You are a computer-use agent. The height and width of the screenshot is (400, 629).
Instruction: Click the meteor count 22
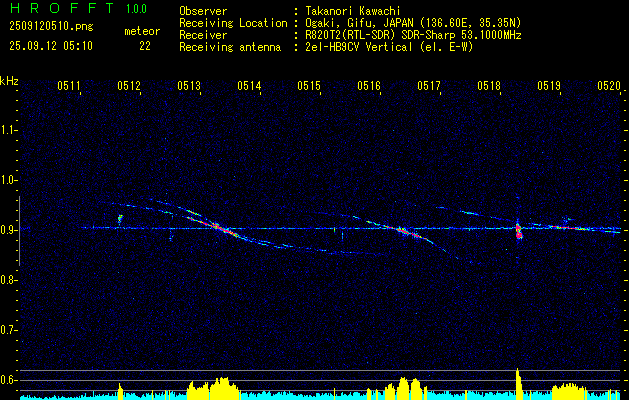(145, 47)
